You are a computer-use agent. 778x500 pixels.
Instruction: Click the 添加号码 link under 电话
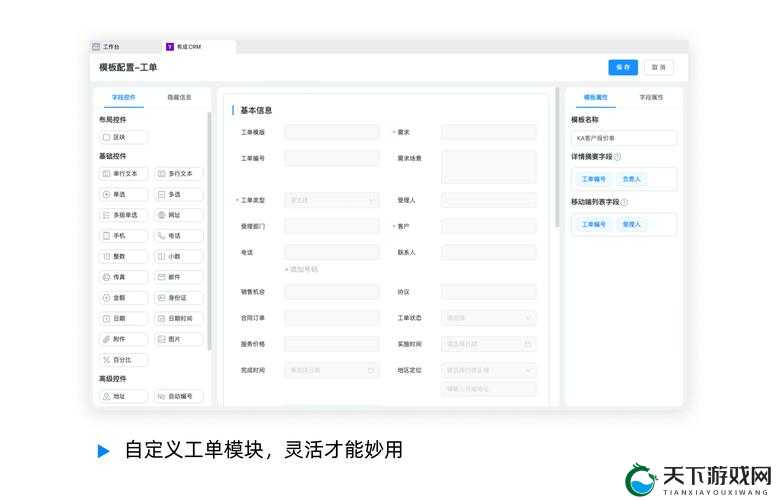coord(301,269)
